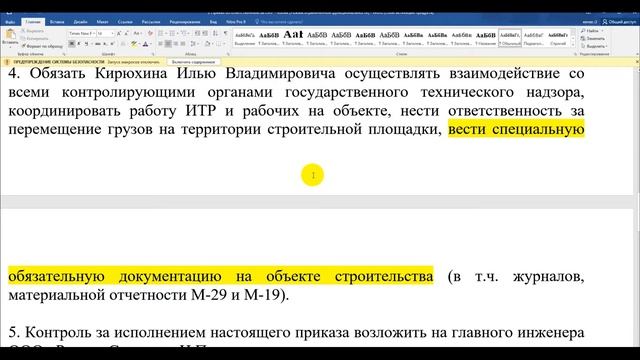Increase paragraph indent

205,33
